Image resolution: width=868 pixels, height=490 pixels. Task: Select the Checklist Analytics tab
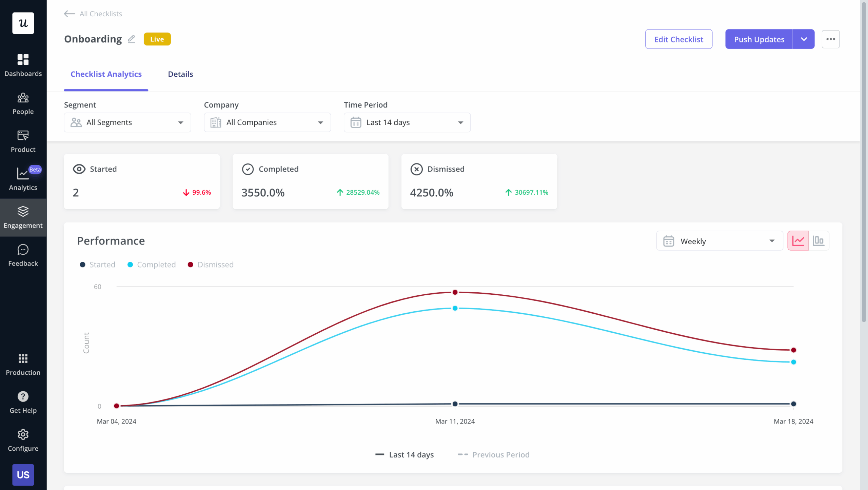[106, 74]
